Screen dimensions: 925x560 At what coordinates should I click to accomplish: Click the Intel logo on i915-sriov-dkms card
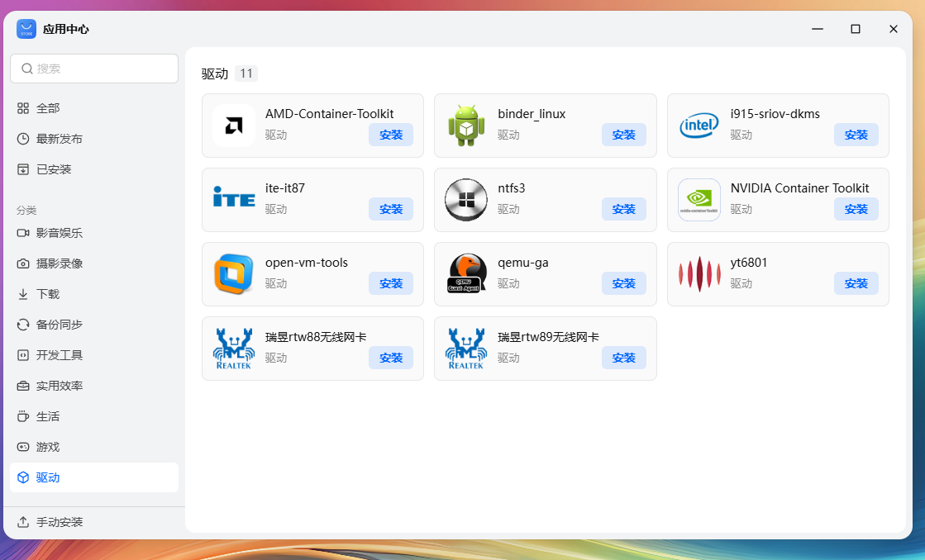click(x=699, y=126)
